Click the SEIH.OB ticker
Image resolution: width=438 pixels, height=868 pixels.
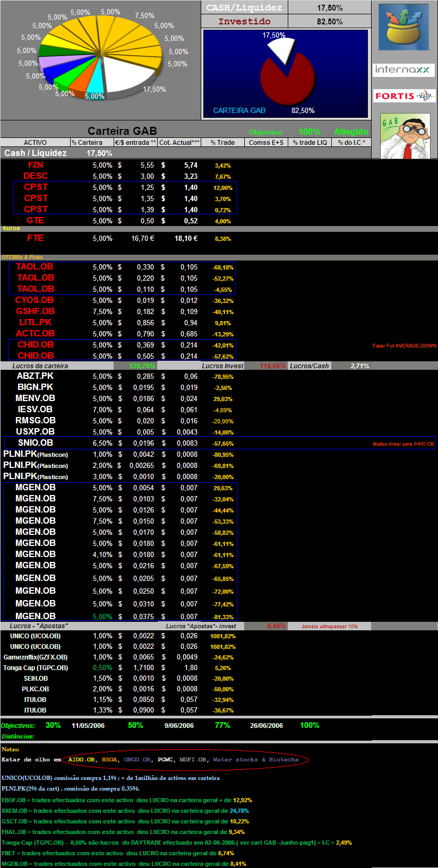click(36, 679)
